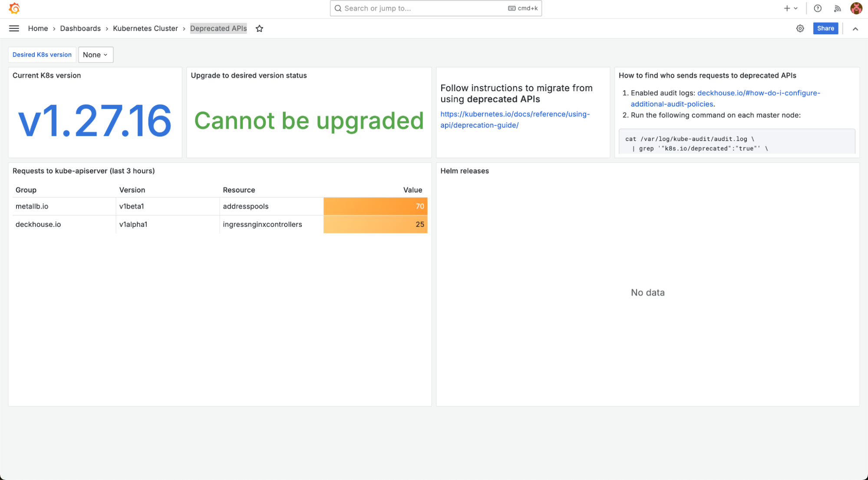Open the help question mark icon

(818, 8)
